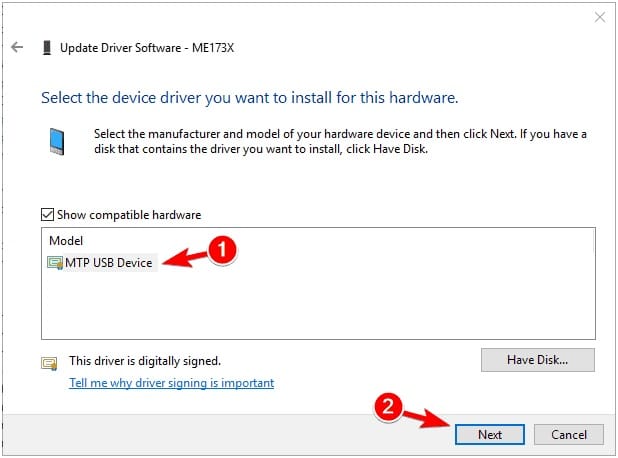Click the Show compatible hardware label text
618x458 pixels.
[129, 215]
